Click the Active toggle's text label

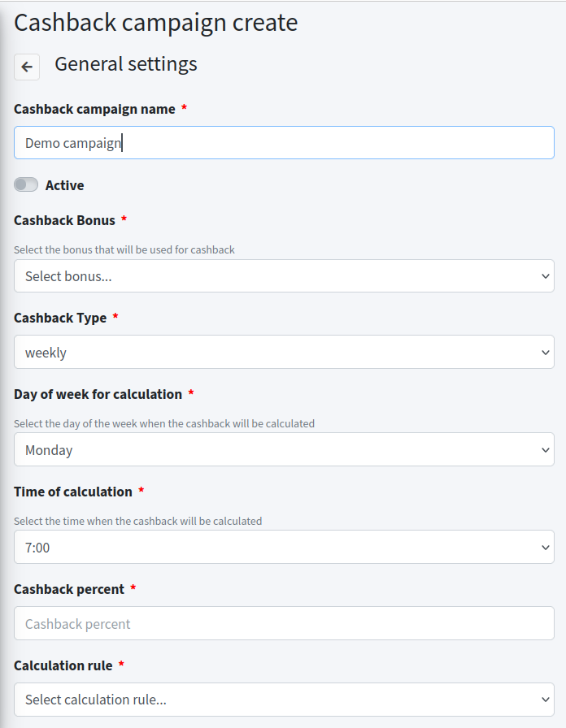pos(65,185)
